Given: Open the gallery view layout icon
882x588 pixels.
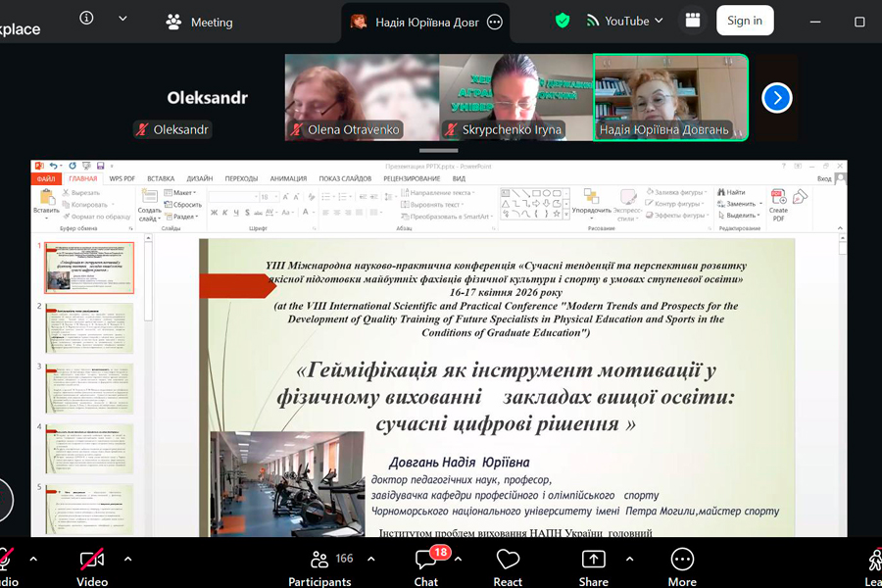Looking at the screenshot, I should [x=693, y=21].
